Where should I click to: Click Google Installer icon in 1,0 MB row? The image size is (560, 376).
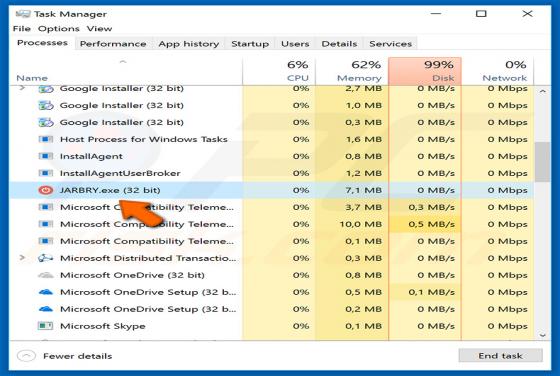pos(46,105)
